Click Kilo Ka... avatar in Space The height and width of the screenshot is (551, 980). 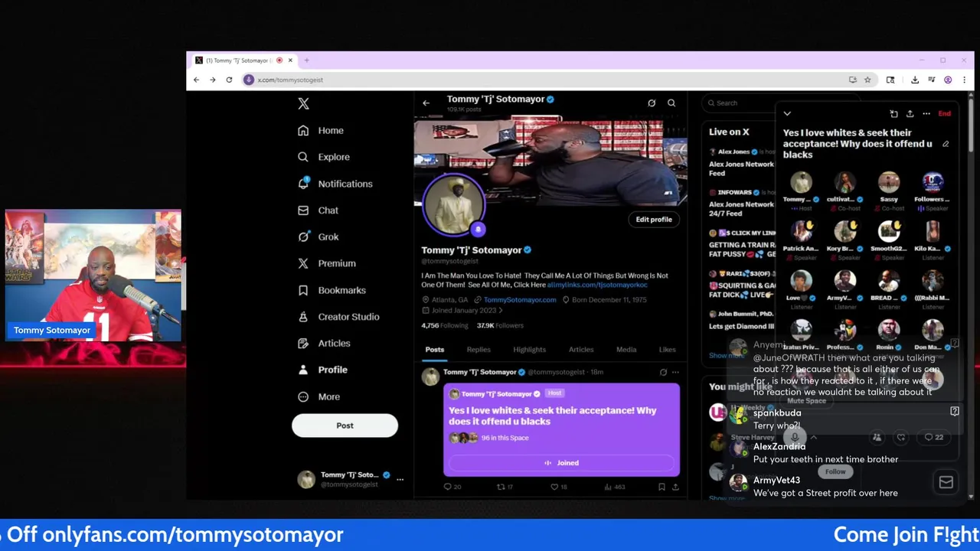(x=933, y=232)
